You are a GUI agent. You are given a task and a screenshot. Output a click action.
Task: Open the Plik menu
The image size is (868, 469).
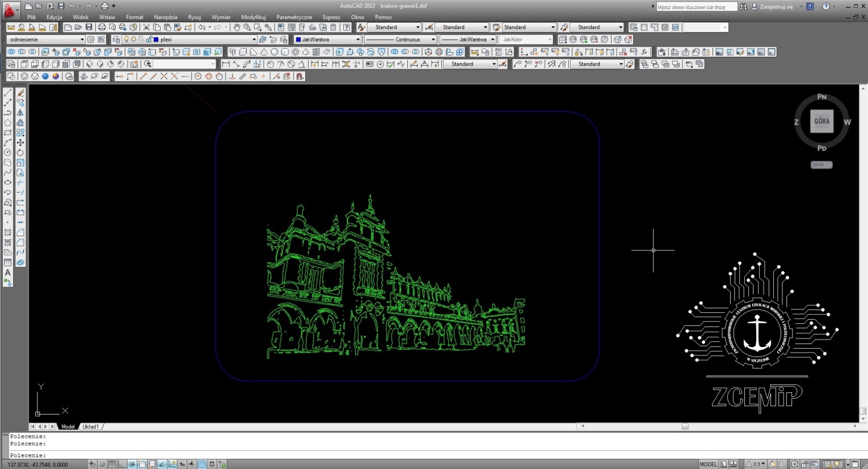coord(32,17)
